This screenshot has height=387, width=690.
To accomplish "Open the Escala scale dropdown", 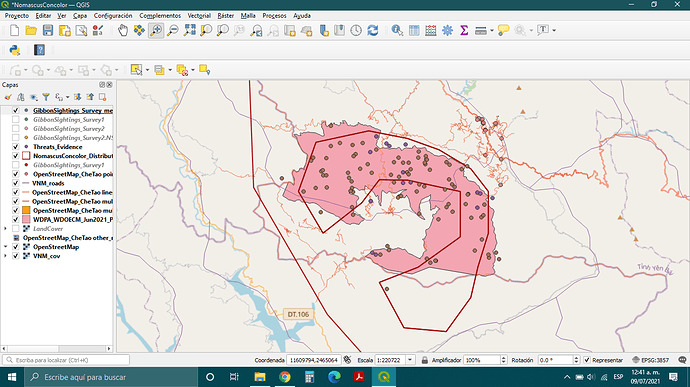I will pos(410,360).
